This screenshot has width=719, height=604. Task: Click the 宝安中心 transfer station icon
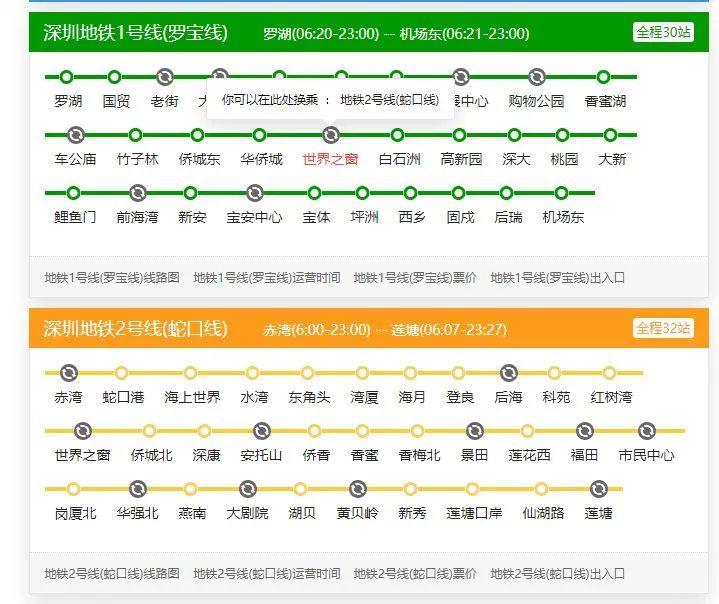[x=254, y=193]
